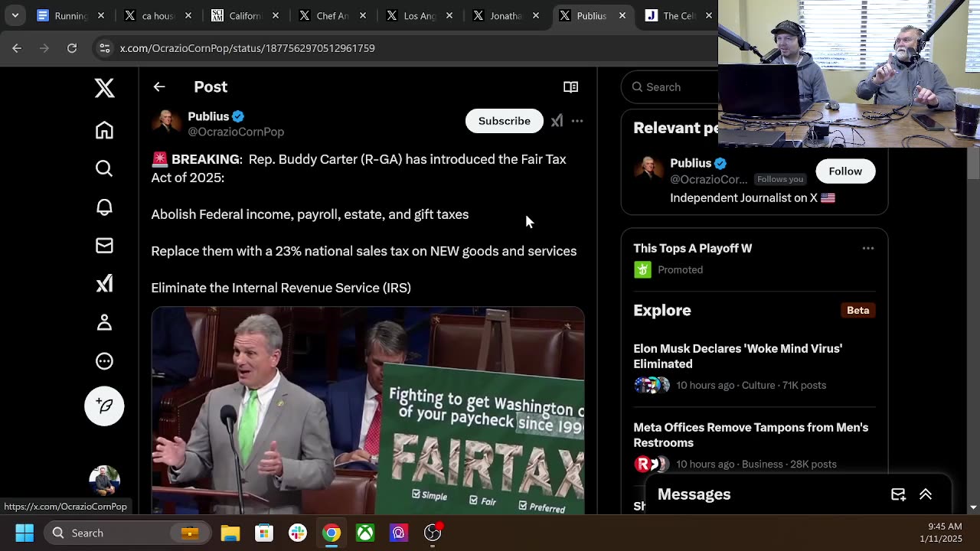Click page vertical scrollbar

coord(974,163)
